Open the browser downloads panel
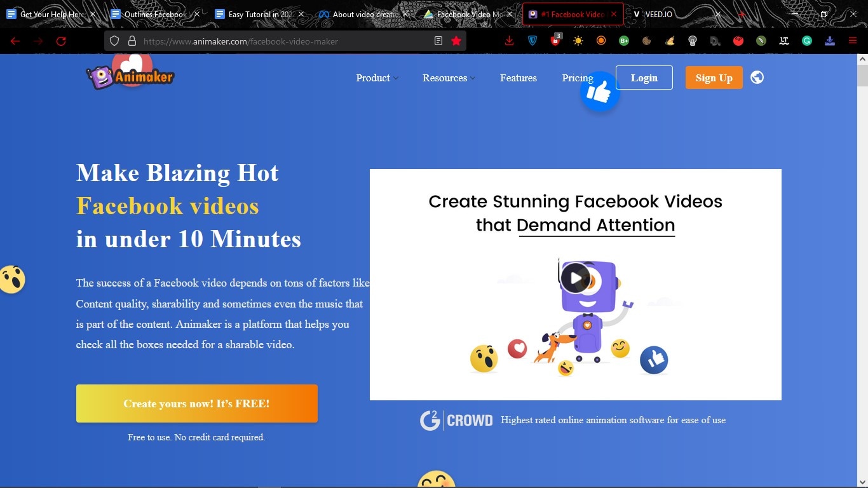 (x=509, y=41)
